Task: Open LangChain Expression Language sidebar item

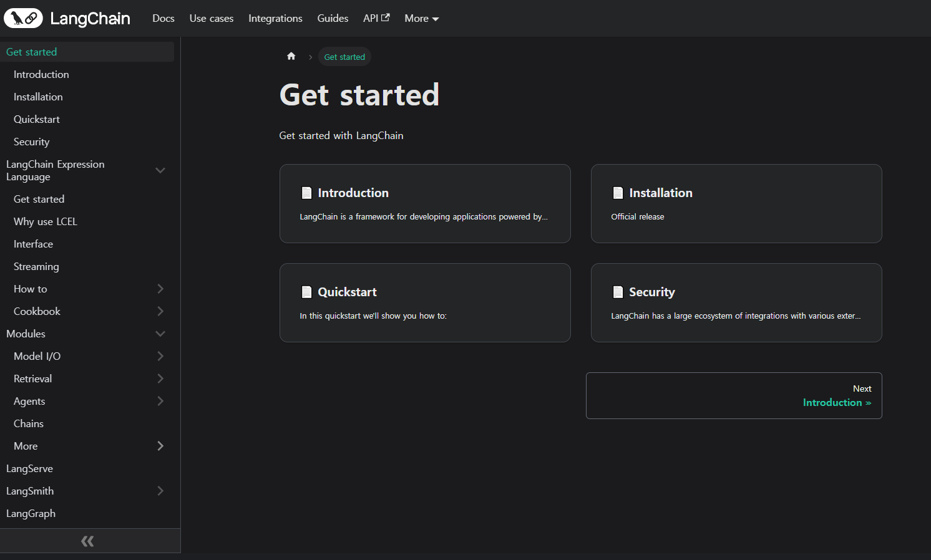Action: point(56,170)
